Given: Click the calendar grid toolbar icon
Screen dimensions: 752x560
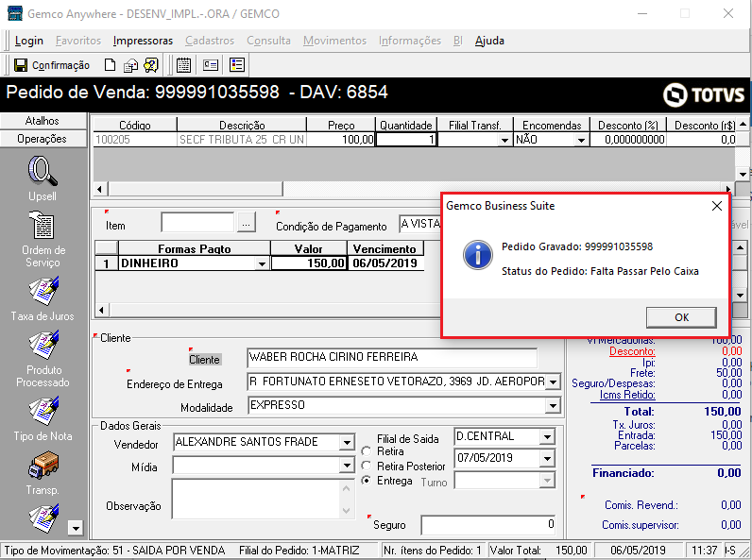Looking at the screenshot, I should tap(183, 65).
